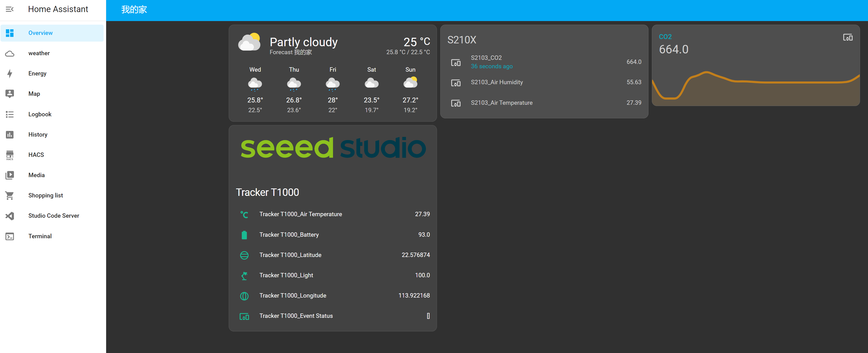Open S2103_CO2 entity details
This screenshot has height=353, width=868.
coord(544,62)
